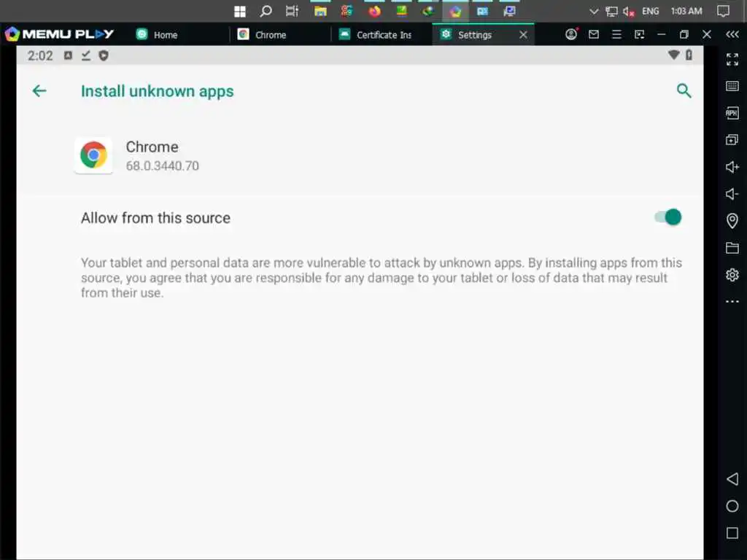Tap the Android Back triangle in sidebar

click(732, 478)
